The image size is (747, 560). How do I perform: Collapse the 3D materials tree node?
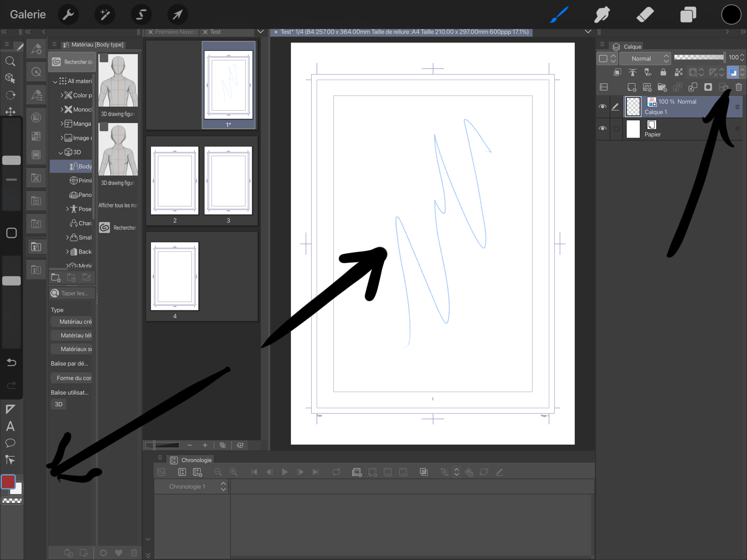61,153
